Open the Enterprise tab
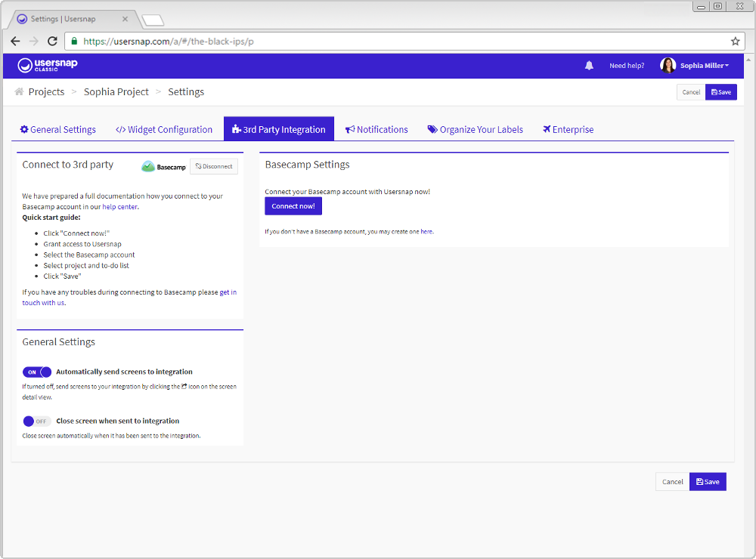The height and width of the screenshot is (559, 756). [568, 129]
